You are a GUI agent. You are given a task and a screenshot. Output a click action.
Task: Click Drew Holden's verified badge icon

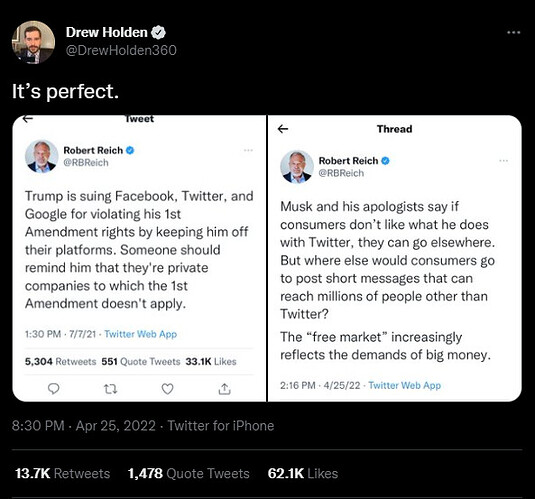tap(158, 32)
